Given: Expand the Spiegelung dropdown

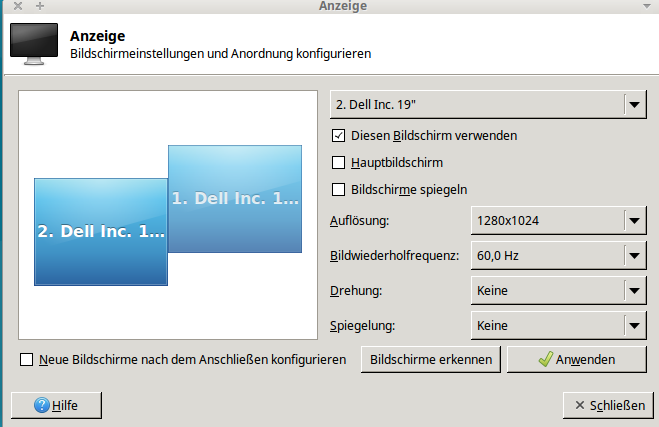Looking at the screenshot, I should [559, 325].
